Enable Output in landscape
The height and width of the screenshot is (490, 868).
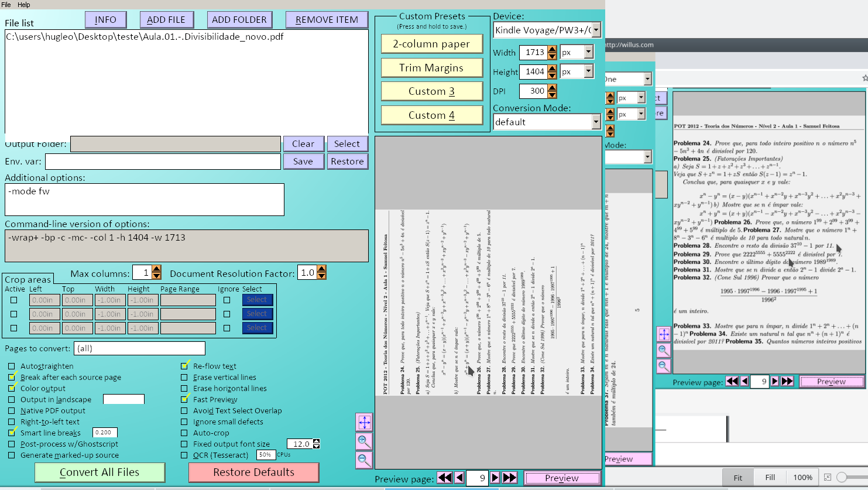[x=12, y=400]
